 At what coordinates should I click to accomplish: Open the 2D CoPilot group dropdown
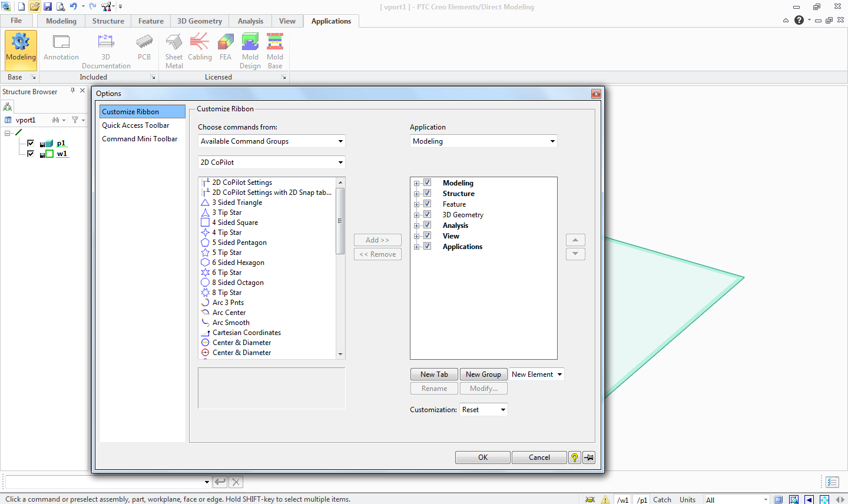point(271,163)
